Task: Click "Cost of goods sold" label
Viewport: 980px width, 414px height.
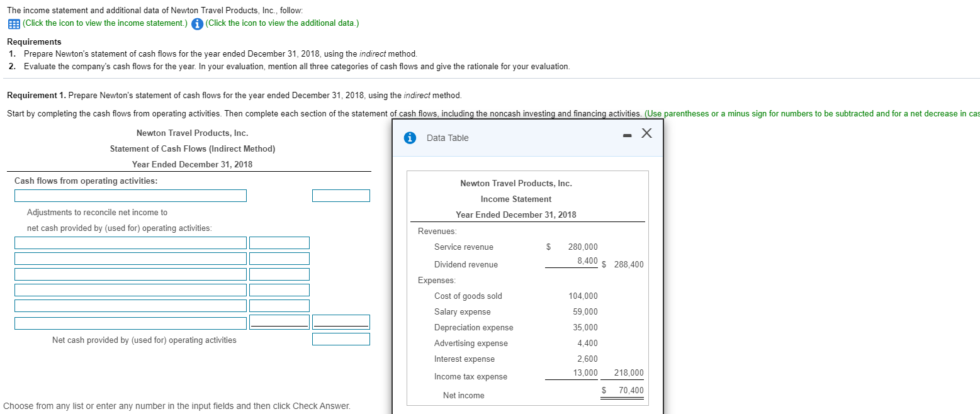Action: click(x=468, y=296)
